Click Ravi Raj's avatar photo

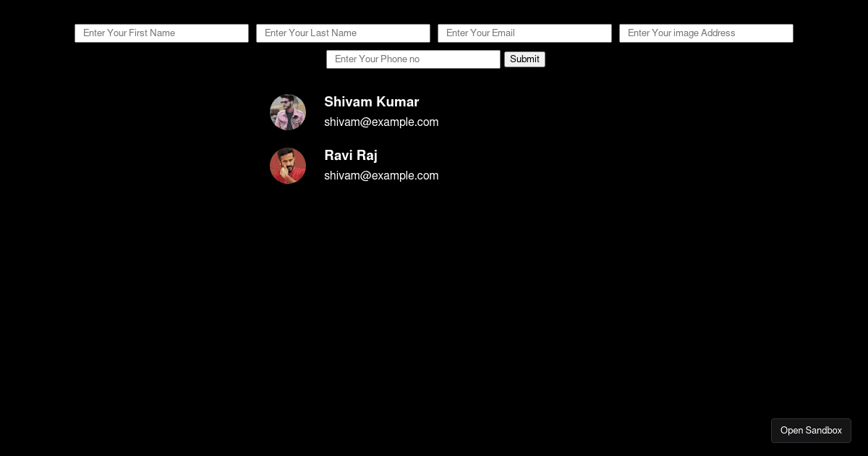point(288,166)
